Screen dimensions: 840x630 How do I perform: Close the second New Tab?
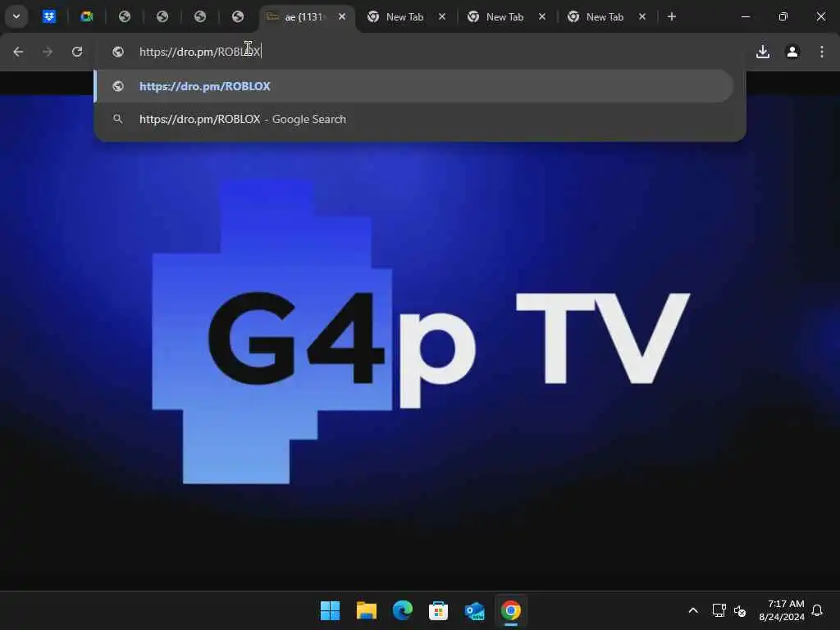pos(542,16)
